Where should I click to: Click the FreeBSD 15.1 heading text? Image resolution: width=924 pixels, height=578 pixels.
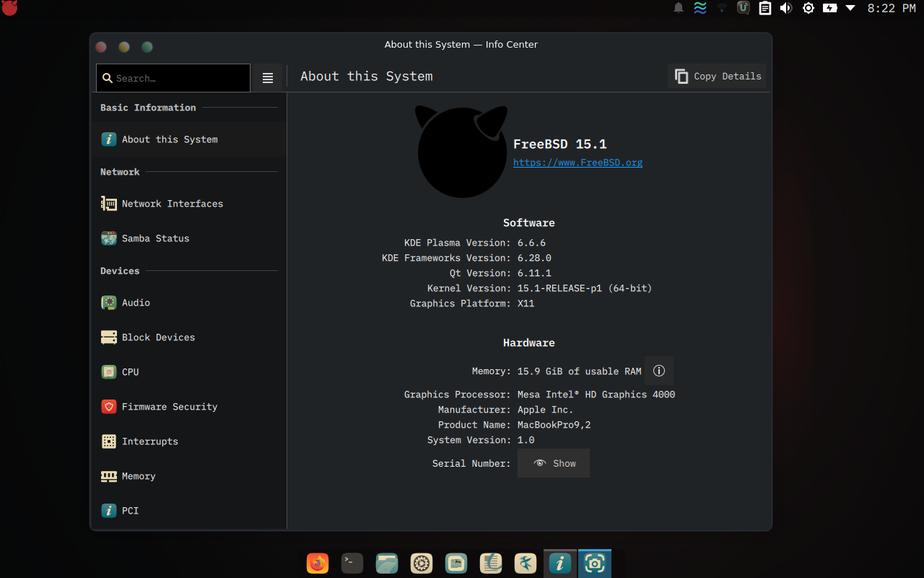coord(560,144)
